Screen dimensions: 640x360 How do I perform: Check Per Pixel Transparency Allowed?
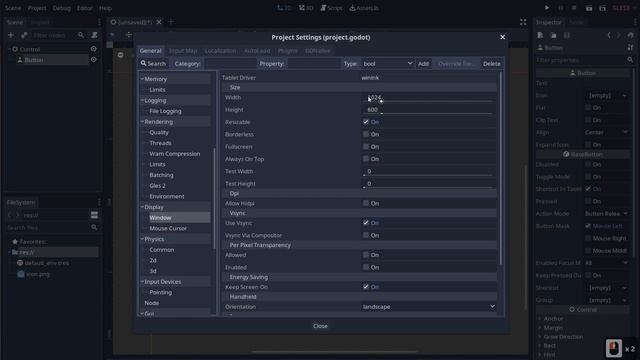point(366,255)
